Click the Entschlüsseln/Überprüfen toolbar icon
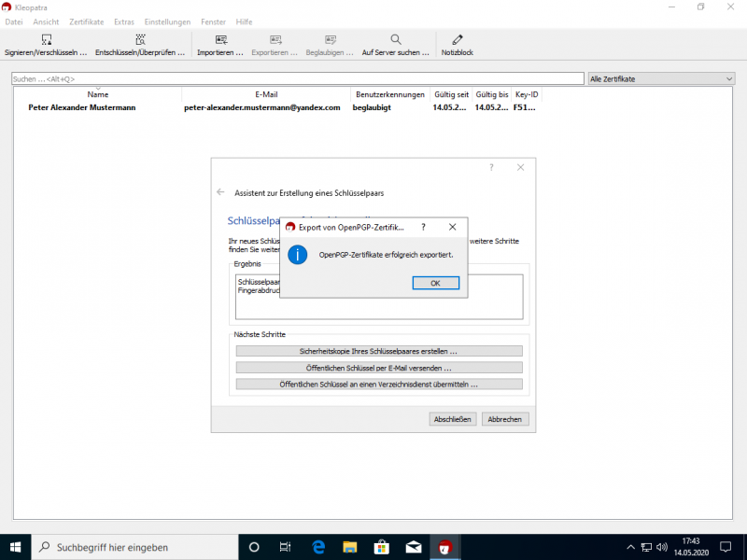The height and width of the screenshot is (560, 747). click(140, 40)
